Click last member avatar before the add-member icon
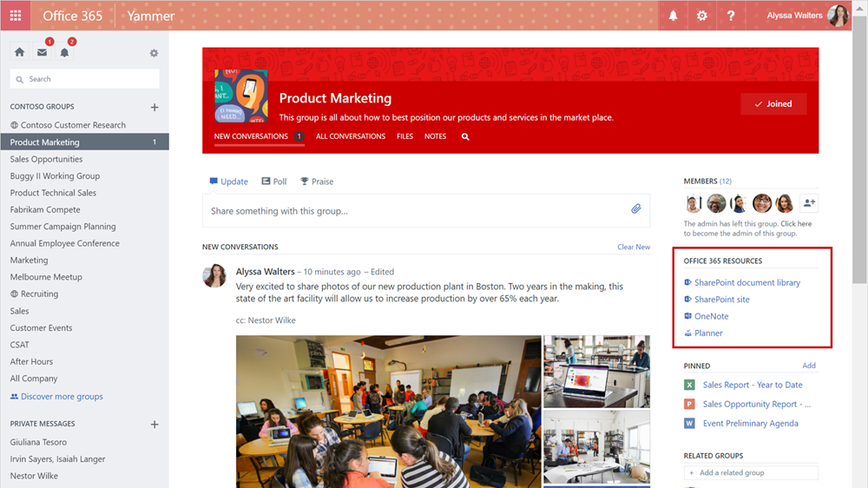 [x=785, y=203]
